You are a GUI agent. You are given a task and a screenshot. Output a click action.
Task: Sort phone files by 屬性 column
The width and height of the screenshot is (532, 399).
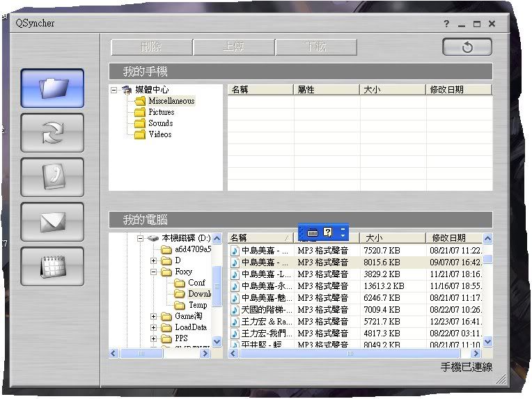327,90
